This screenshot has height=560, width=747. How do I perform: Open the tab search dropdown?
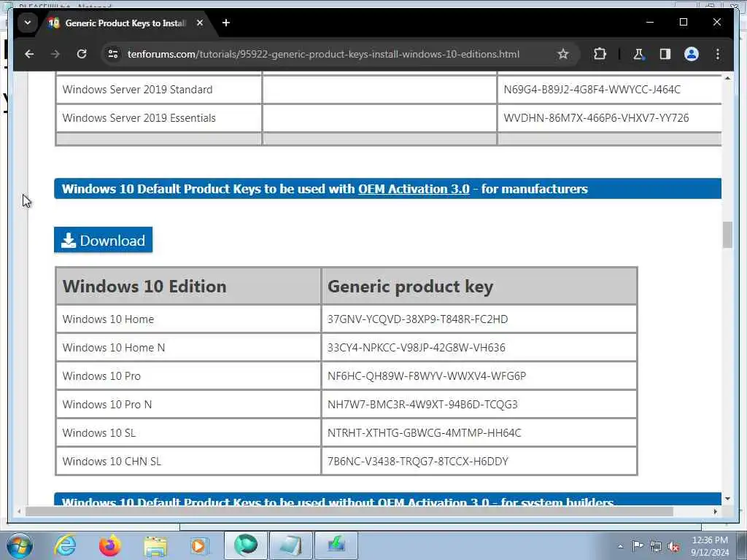click(x=28, y=23)
